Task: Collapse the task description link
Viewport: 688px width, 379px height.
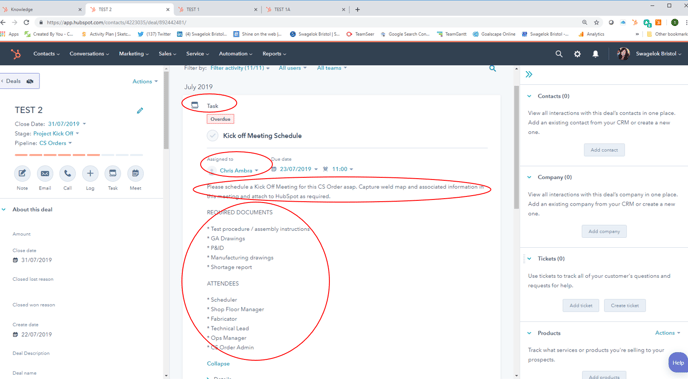Action: 218,364
